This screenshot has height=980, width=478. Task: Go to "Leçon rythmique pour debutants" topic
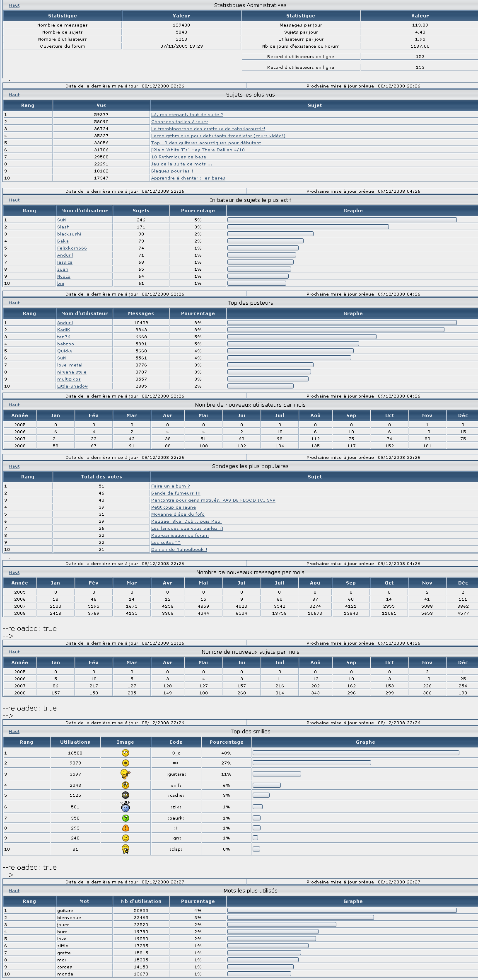tap(218, 136)
